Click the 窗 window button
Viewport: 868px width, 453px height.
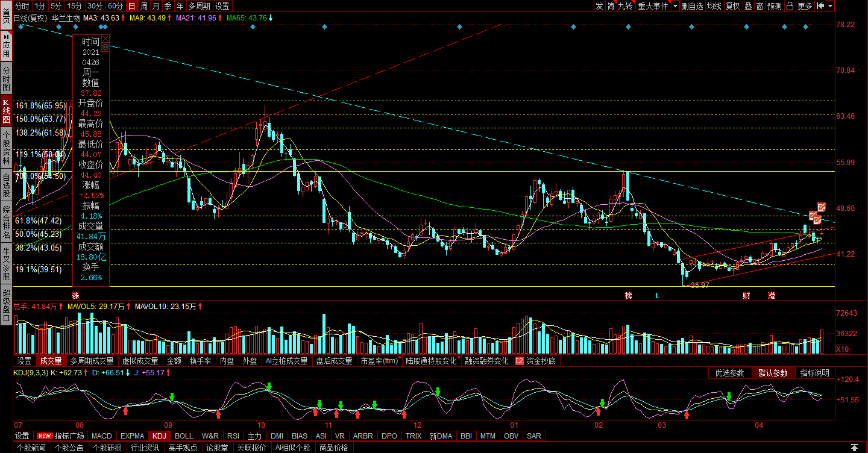(759, 6)
